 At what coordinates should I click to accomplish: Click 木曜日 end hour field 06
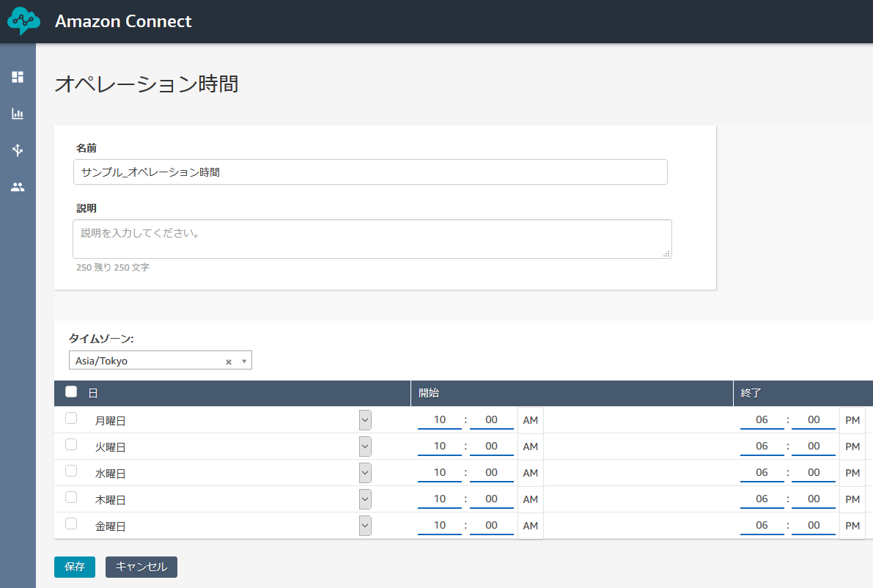(x=762, y=499)
